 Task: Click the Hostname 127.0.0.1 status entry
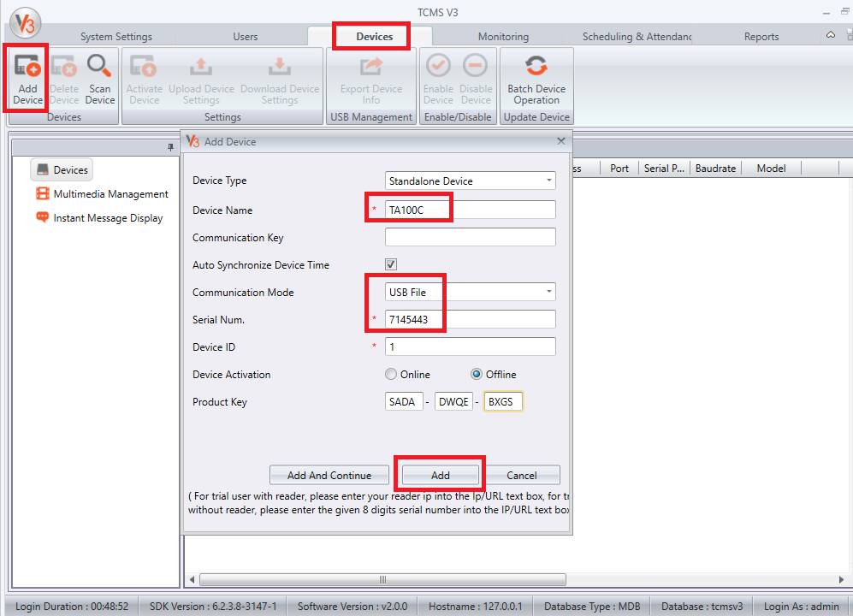[x=475, y=607]
